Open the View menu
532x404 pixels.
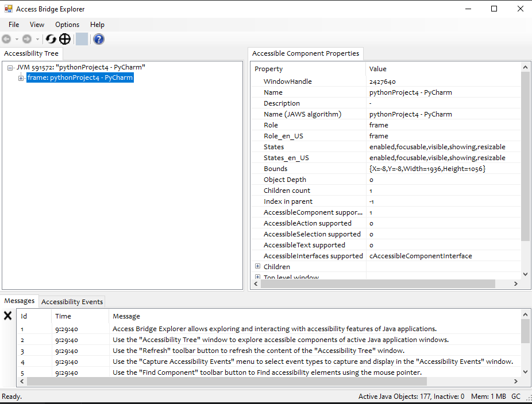pos(37,25)
